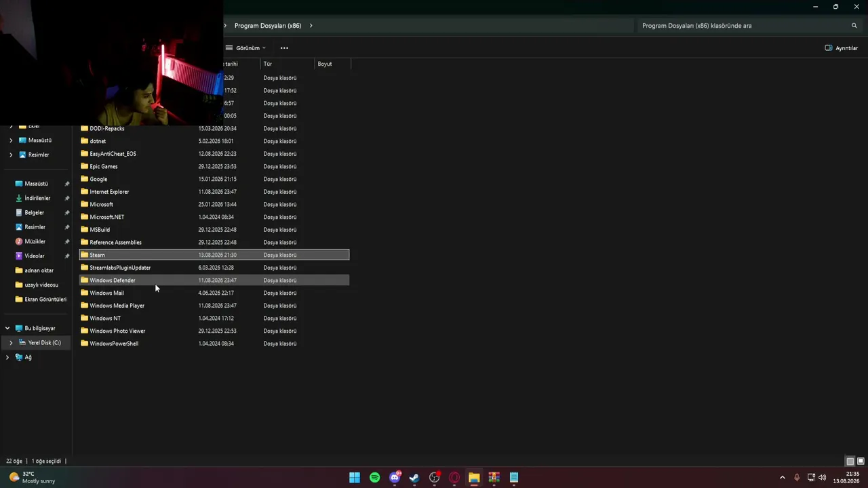Click the pin icon next to İndirilenler
Screen dimensions: 868x488
(x=67, y=198)
